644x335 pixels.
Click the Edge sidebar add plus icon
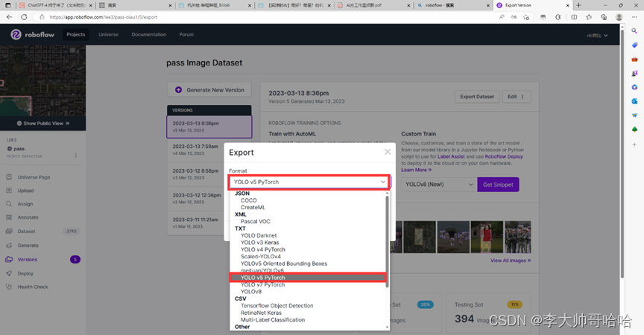[634, 144]
